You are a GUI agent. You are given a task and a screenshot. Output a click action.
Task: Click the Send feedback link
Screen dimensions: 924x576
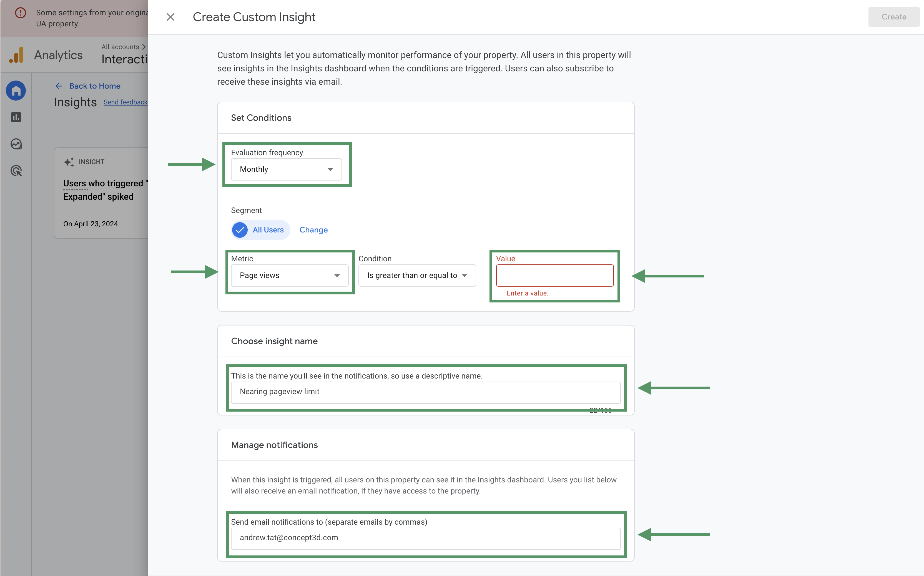click(x=126, y=102)
